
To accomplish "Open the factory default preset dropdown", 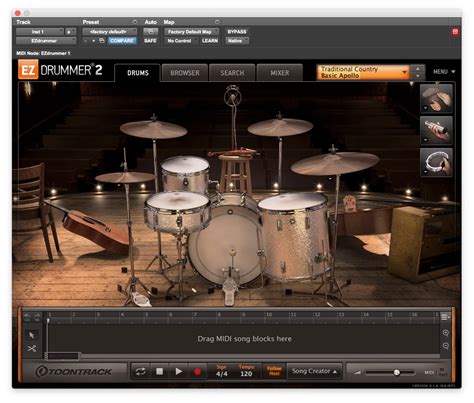I will [x=110, y=32].
